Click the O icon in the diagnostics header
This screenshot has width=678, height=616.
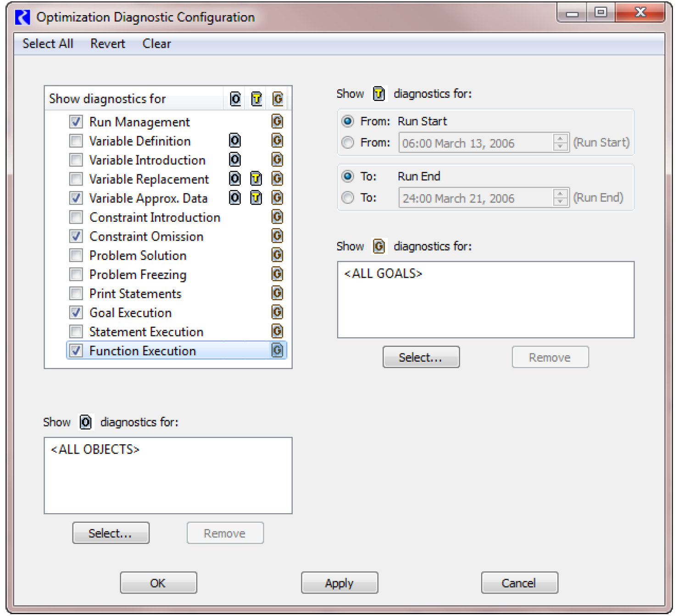click(x=235, y=99)
